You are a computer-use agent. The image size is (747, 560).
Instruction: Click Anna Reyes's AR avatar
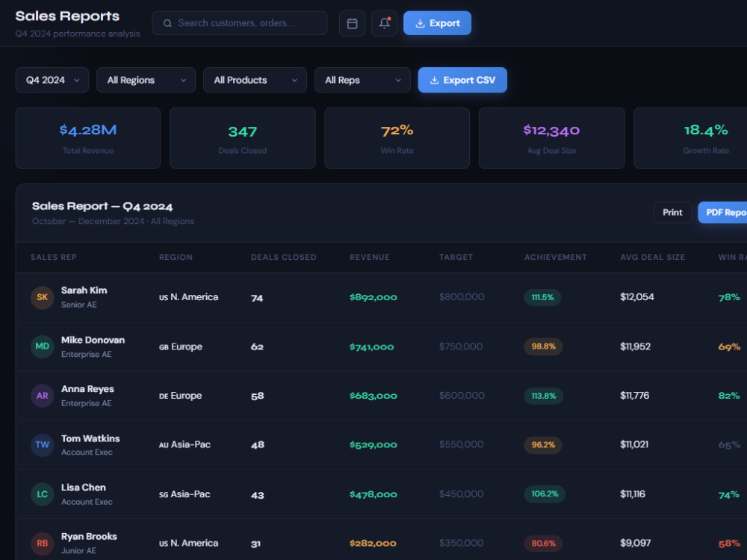[43, 396]
